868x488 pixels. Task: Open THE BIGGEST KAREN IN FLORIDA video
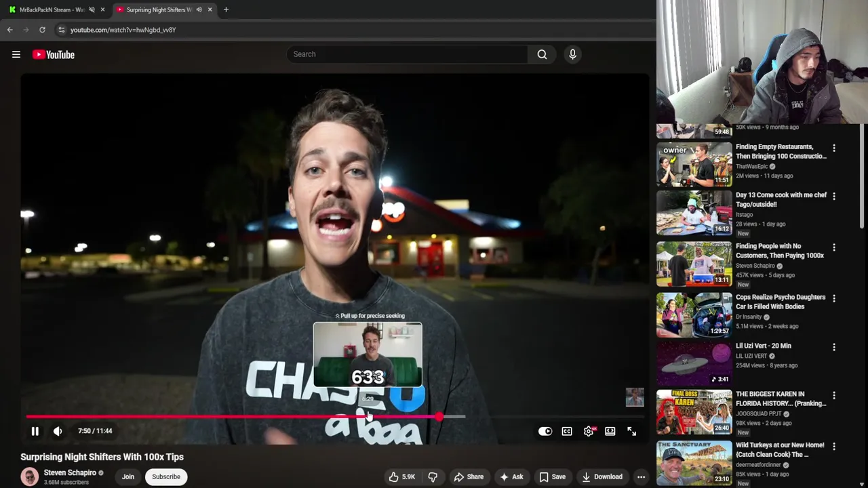click(x=694, y=411)
